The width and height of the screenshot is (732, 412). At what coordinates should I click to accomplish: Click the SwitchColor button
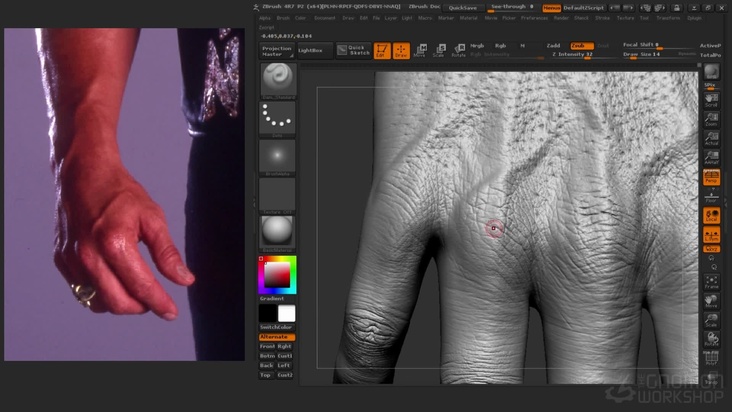[x=277, y=327]
